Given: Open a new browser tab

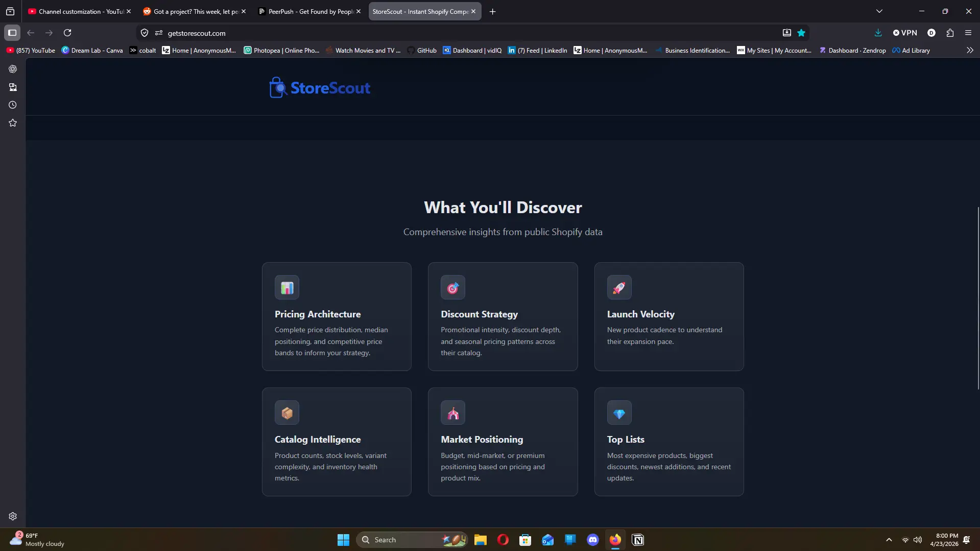Looking at the screenshot, I should point(492,11).
